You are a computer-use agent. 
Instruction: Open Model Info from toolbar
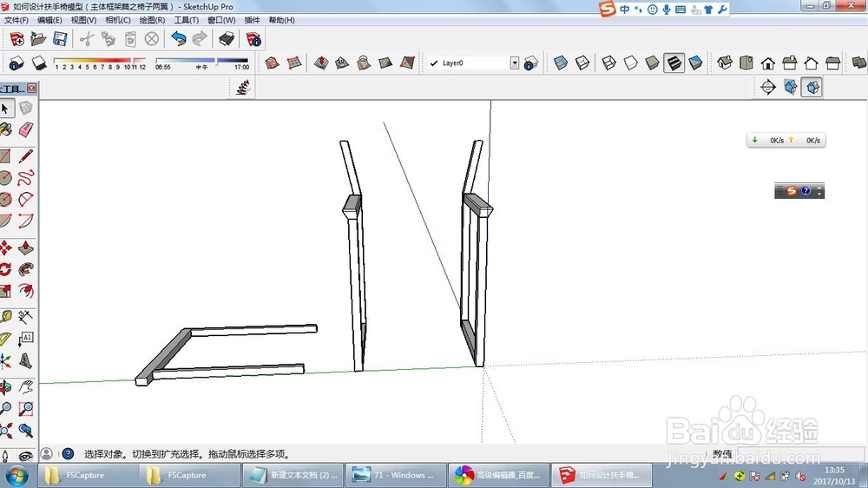(x=253, y=39)
